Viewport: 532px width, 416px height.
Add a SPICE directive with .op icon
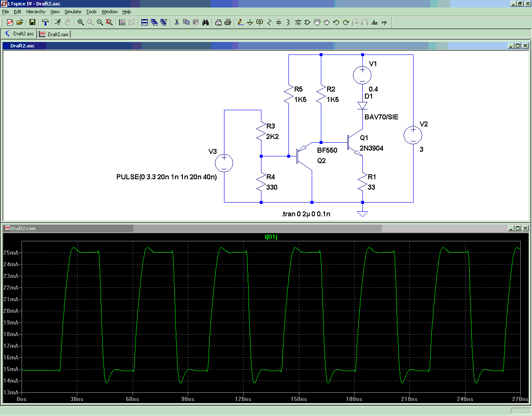coord(384,22)
